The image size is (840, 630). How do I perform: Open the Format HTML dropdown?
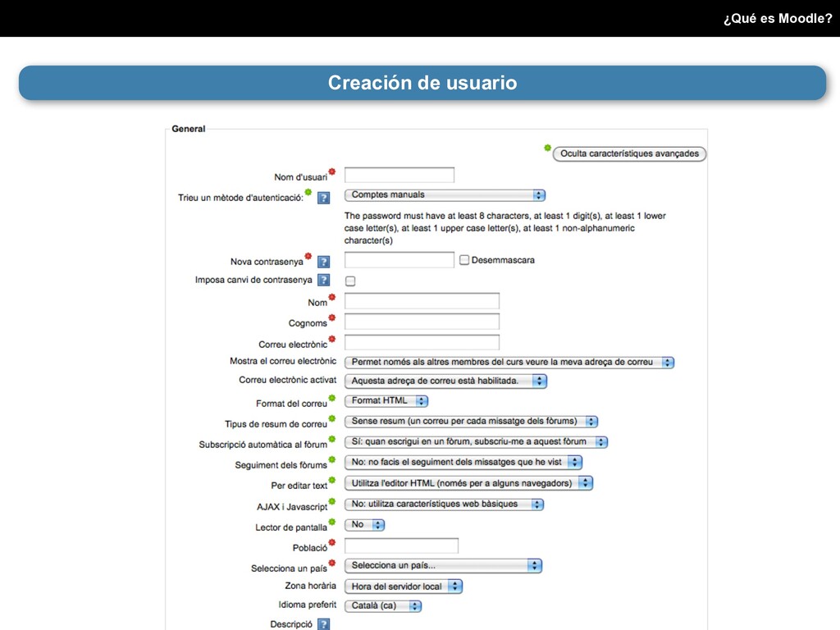(x=386, y=400)
